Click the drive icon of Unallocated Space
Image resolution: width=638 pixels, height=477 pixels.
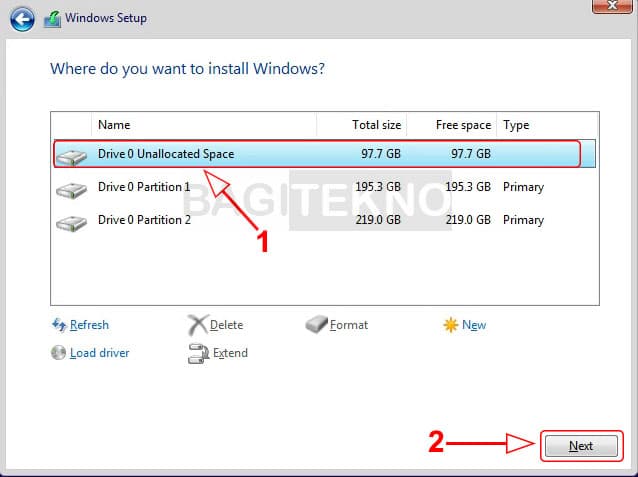point(72,157)
